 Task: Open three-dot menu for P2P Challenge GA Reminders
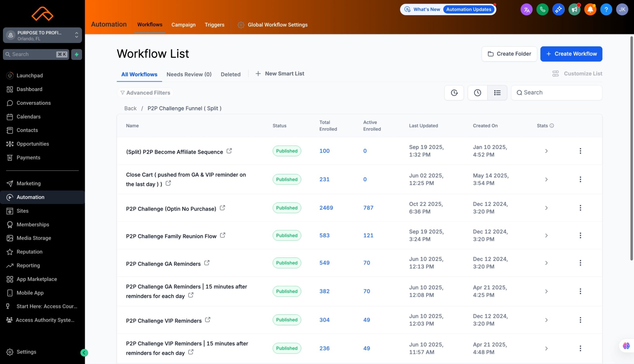click(580, 263)
